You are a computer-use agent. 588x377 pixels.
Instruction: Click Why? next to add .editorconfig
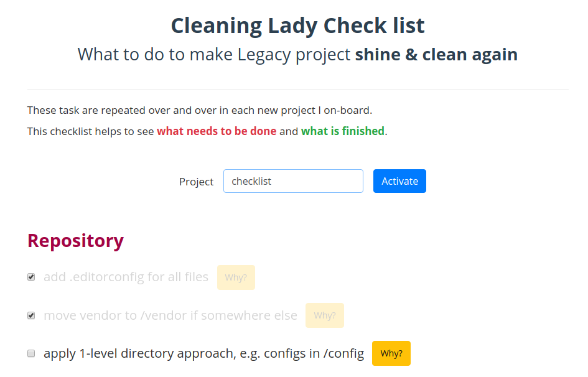pyautogui.click(x=236, y=277)
